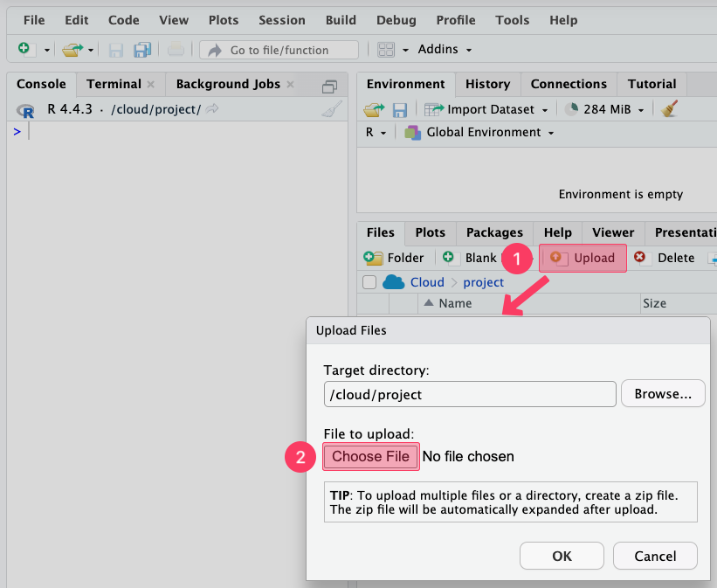Click the Load Workspace icon in Environment
717x588 pixels.
(374, 109)
